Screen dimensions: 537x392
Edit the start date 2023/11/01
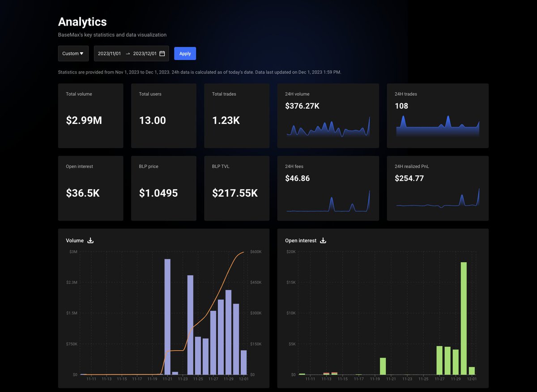(109, 54)
